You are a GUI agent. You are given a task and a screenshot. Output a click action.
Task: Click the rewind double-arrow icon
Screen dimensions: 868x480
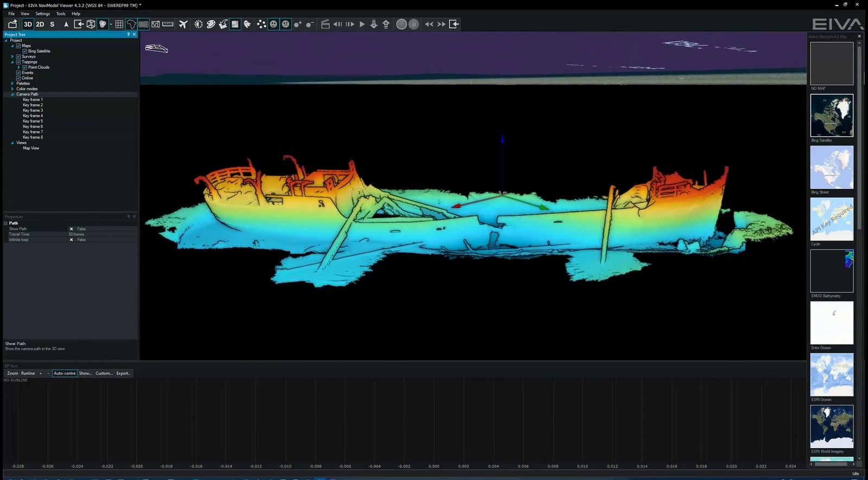pos(429,24)
